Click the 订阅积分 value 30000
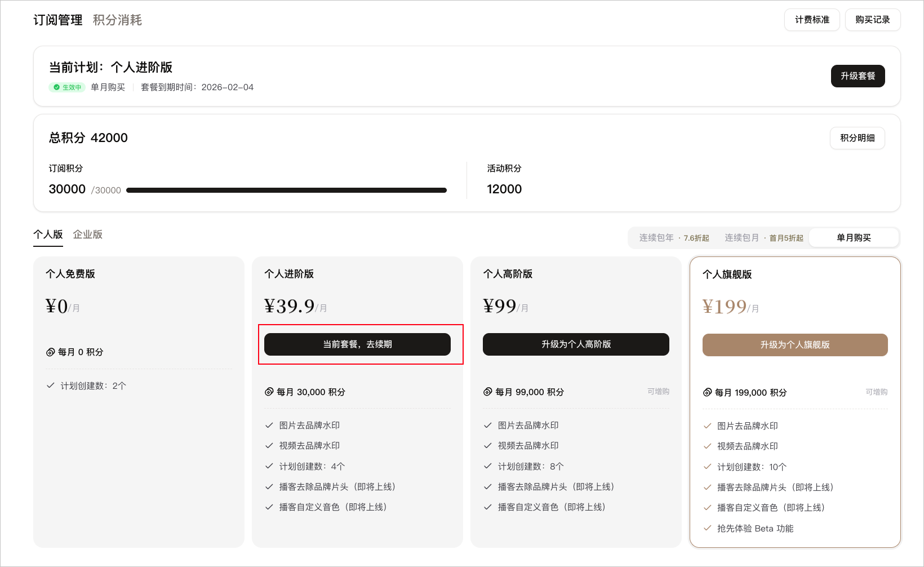The image size is (924, 567). click(67, 189)
